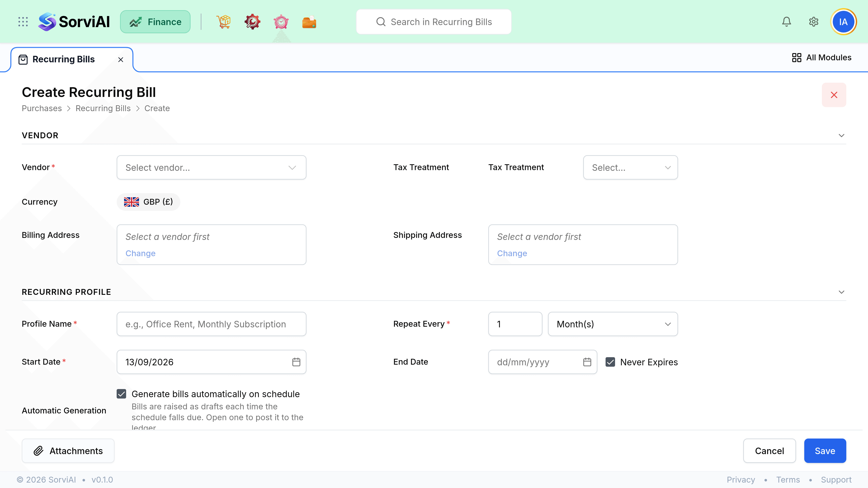Collapse the Recurring Profile section
The image size is (868, 488).
click(841, 292)
